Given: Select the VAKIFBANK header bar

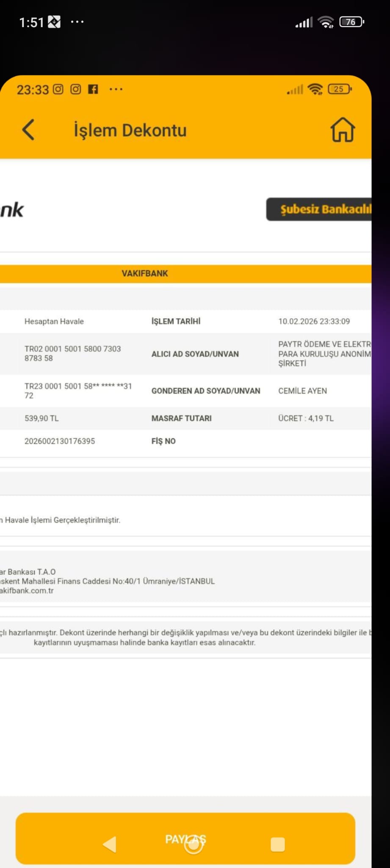Looking at the screenshot, I should pyautogui.click(x=185, y=273).
